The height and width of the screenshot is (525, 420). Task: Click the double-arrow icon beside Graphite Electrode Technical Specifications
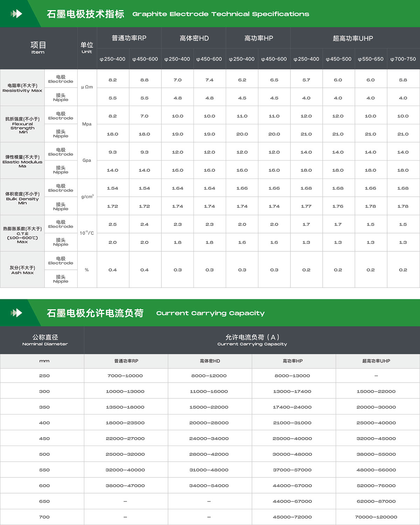(16, 14)
